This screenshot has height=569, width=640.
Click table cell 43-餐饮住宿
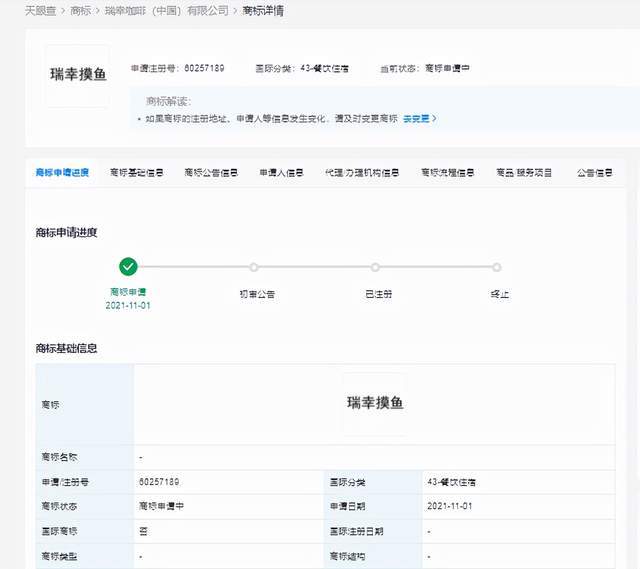coord(451,482)
